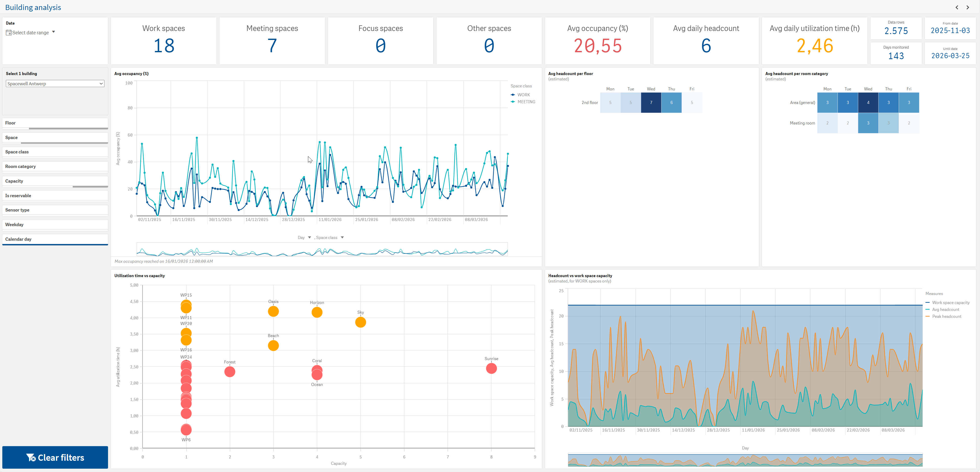Open the Calendar day filter
The width and height of the screenshot is (980, 472).
(55, 239)
